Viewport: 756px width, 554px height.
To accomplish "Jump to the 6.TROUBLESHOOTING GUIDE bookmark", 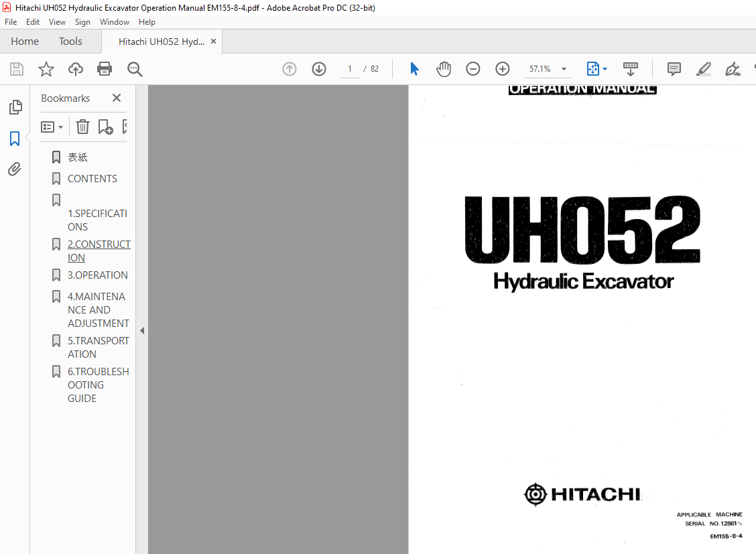I will point(99,385).
